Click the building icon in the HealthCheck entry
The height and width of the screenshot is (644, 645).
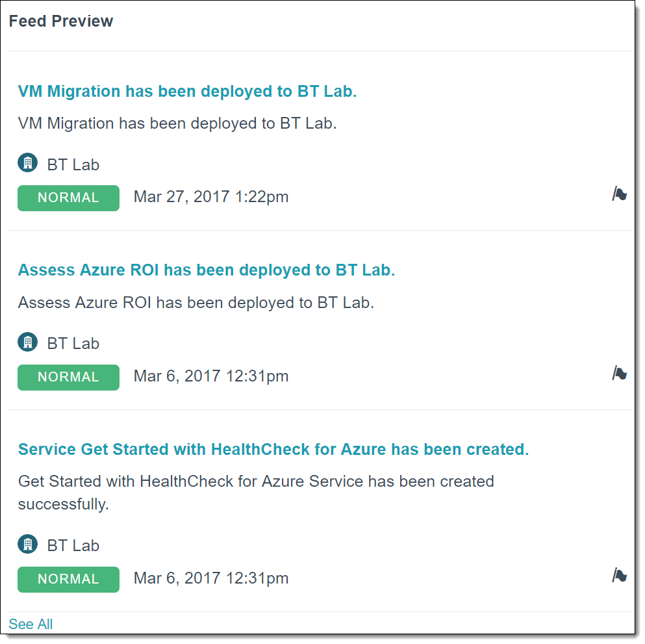(27, 544)
